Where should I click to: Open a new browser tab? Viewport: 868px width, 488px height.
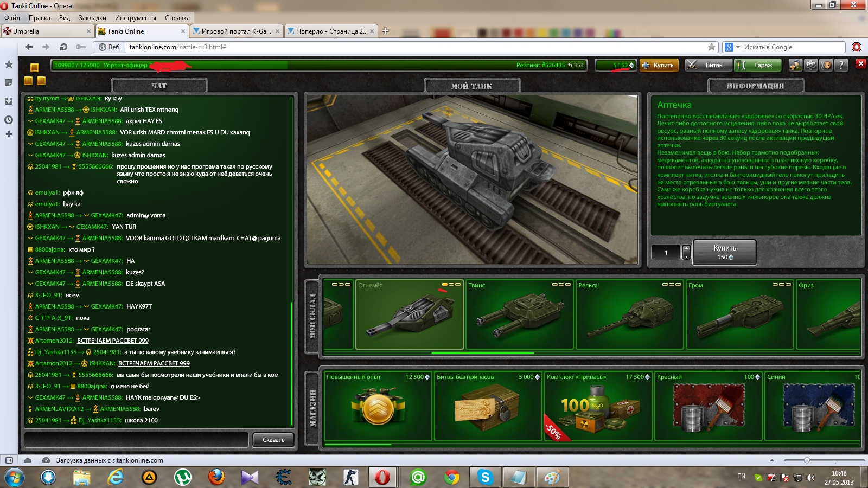pos(385,31)
